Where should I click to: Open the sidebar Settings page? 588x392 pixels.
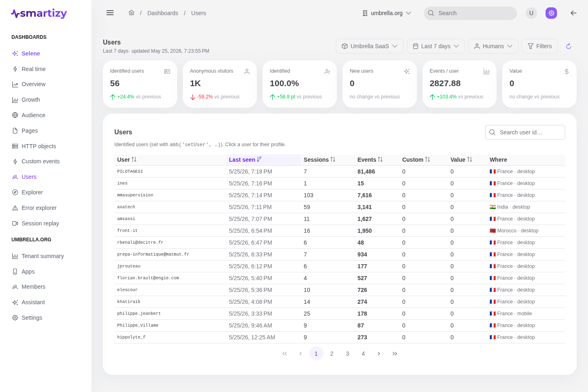(x=46, y=318)
